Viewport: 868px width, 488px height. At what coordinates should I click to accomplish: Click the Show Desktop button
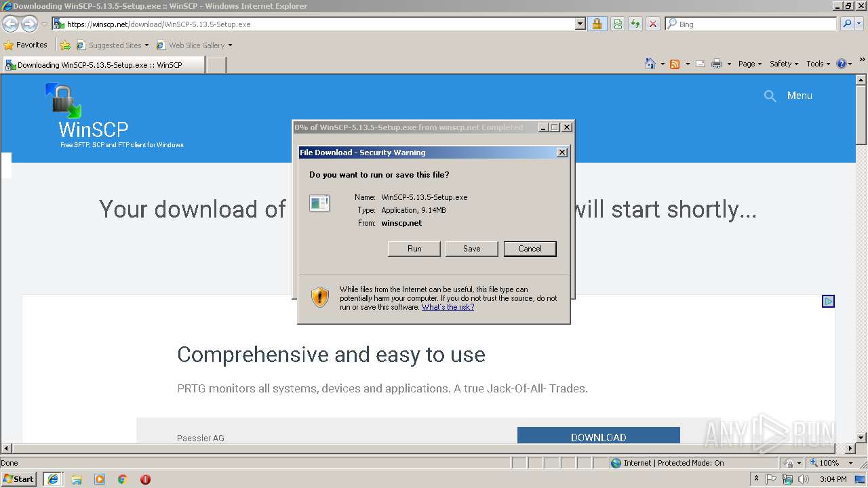pyautogui.click(x=861, y=479)
